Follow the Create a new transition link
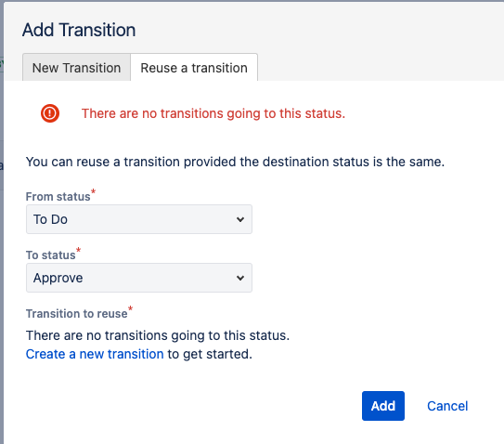504x444 pixels. point(95,354)
